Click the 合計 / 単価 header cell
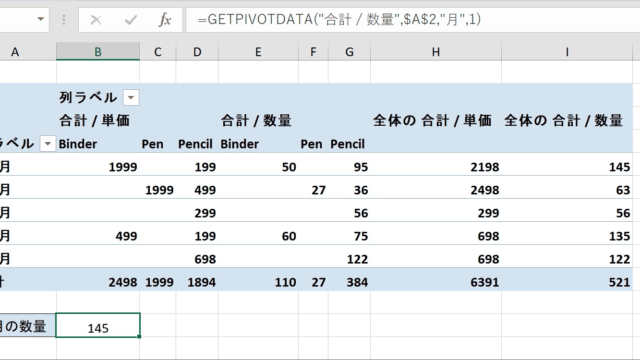The width and height of the screenshot is (640, 360). (x=95, y=121)
